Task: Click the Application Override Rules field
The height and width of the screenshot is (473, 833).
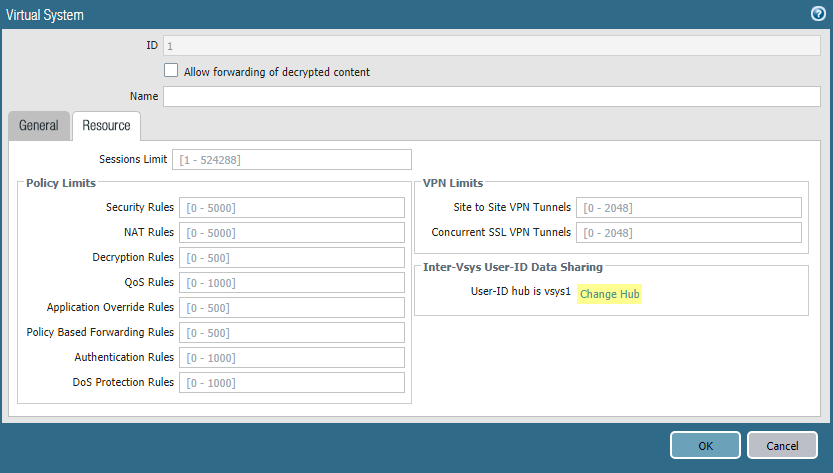Action: [x=292, y=307]
